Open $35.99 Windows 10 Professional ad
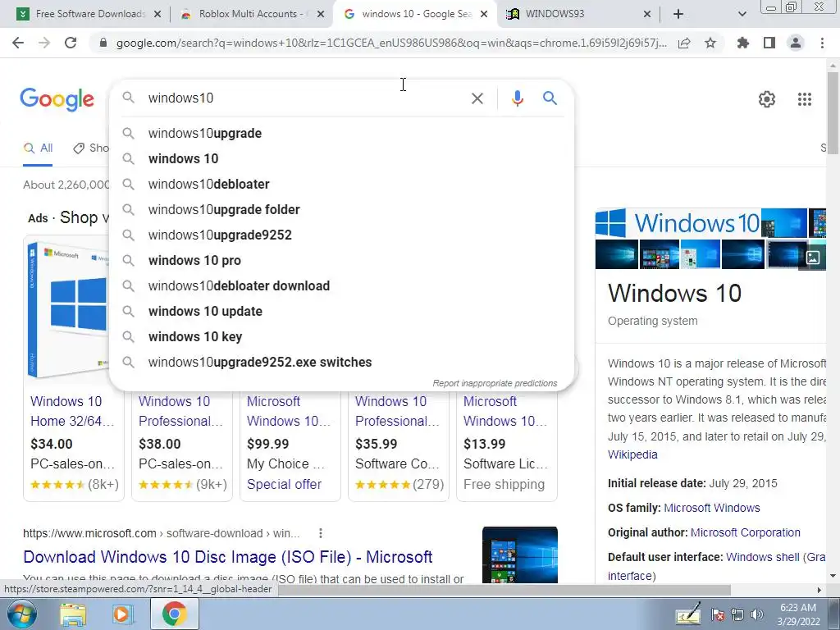 point(399,447)
